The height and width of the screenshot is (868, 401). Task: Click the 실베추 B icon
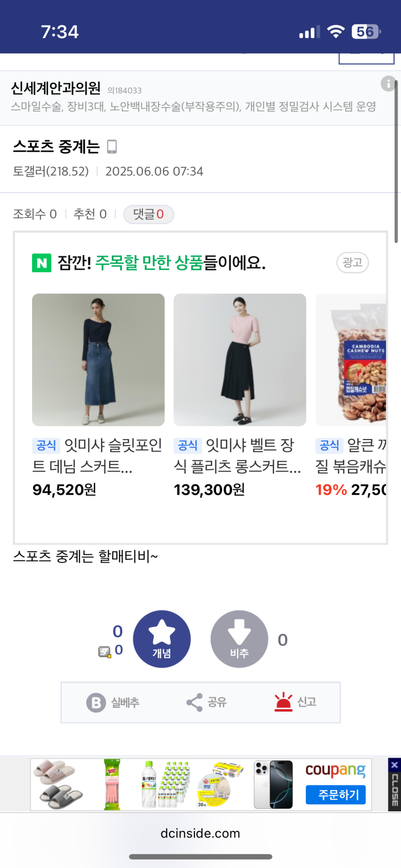pyautogui.click(x=96, y=702)
